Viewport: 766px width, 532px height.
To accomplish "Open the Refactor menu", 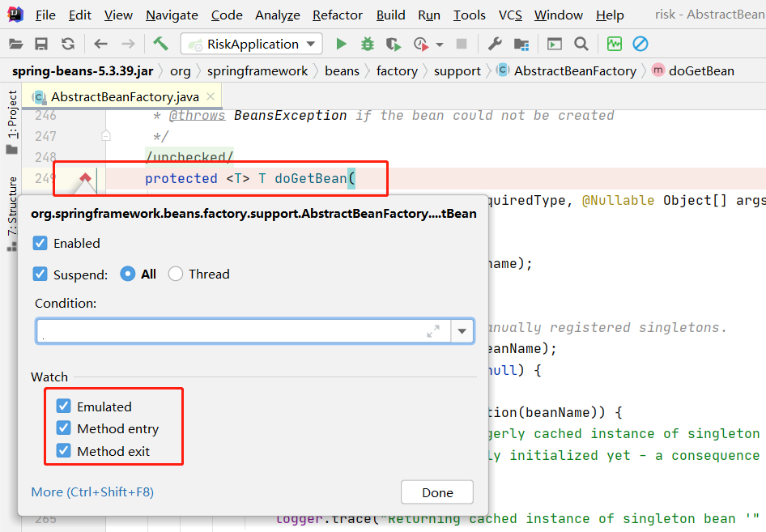I will (338, 15).
